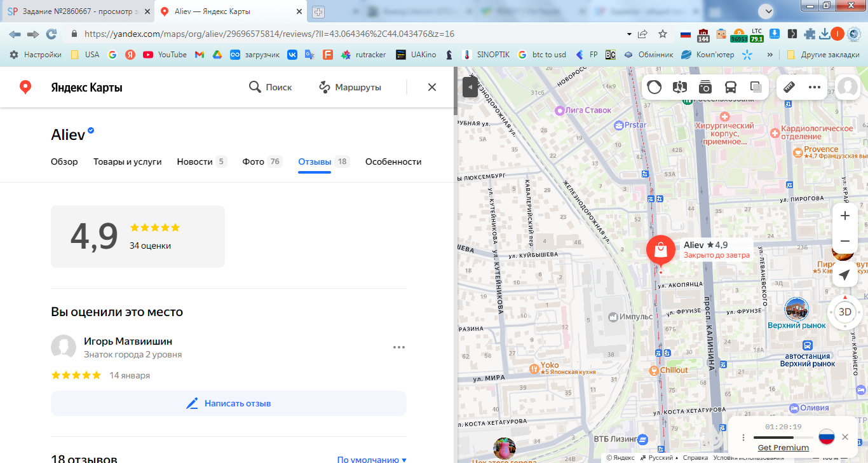The height and width of the screenshot is (463, 868).
Task: Open the Поиск search
Action: tap(271, 87)
